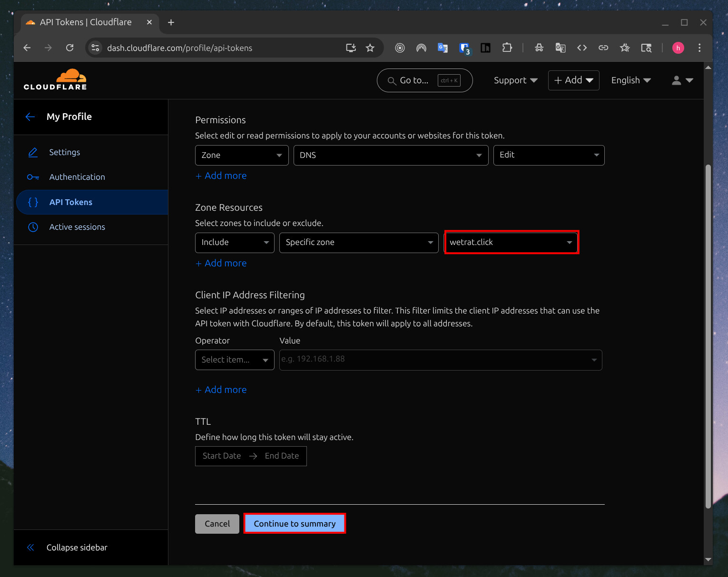
Task: Open Authentication in the profile sidebar
Action: (x=77, y=177)
